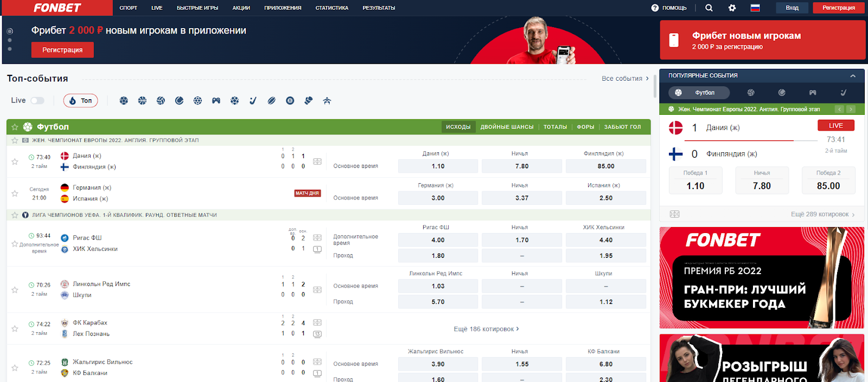Open Все события link with chevron

tap(625, 79)
